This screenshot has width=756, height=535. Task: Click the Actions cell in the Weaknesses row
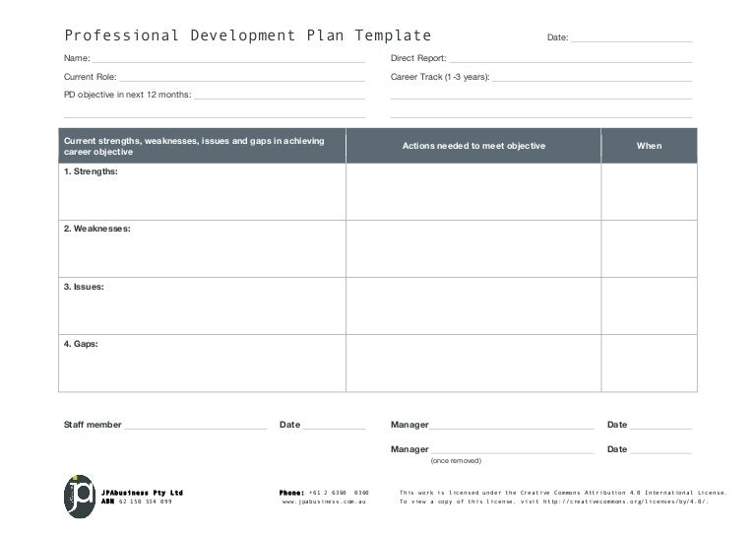(x=473, y=249)
